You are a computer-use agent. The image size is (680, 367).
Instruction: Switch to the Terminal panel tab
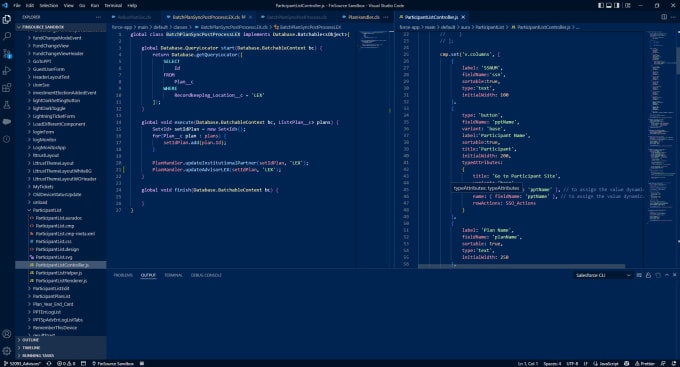pos(173,275)
